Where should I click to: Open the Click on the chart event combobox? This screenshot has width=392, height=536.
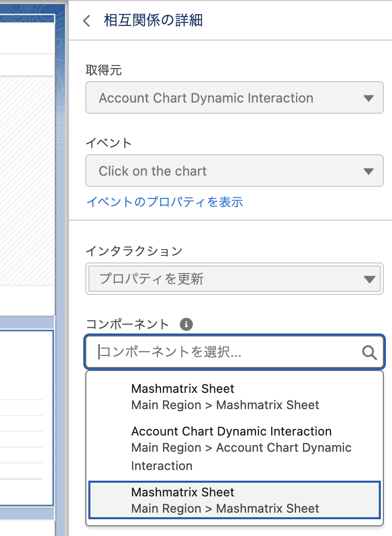[x=234, y=172]
